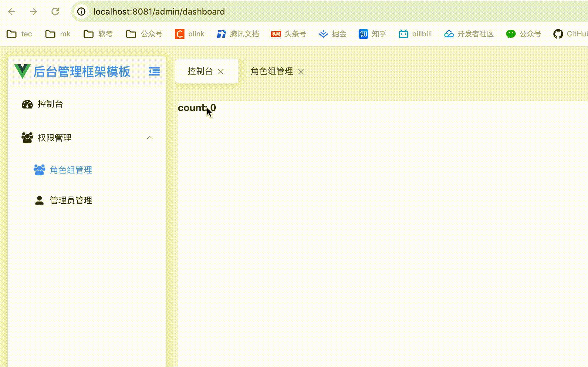Open 管理员管理 in the sidebar
This screenshot has width=588, height=367.
[x=71, y=200]
